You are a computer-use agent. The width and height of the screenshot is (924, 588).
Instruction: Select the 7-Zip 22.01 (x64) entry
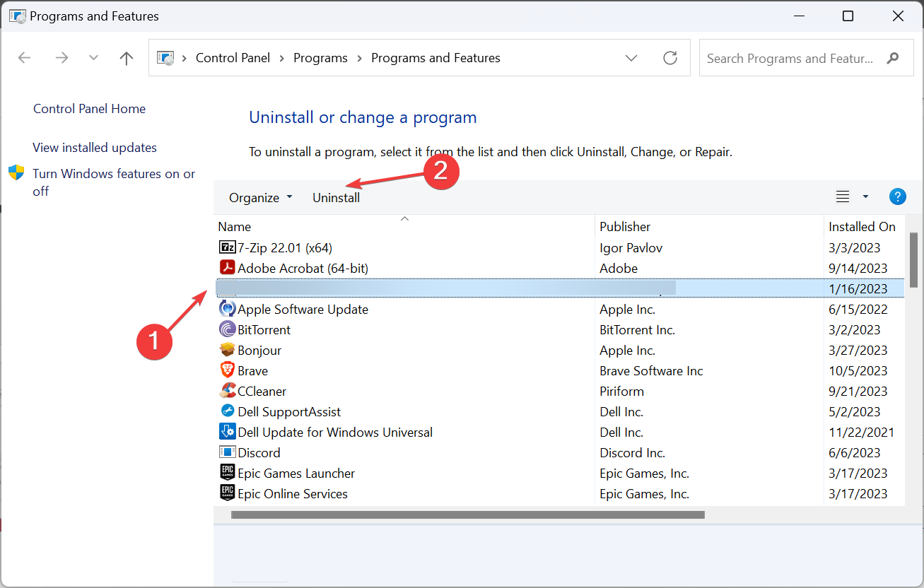point(285,247)
